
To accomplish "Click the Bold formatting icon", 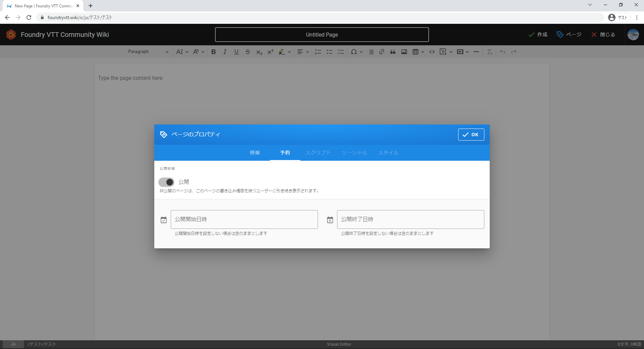I will [x=213, y=52].
